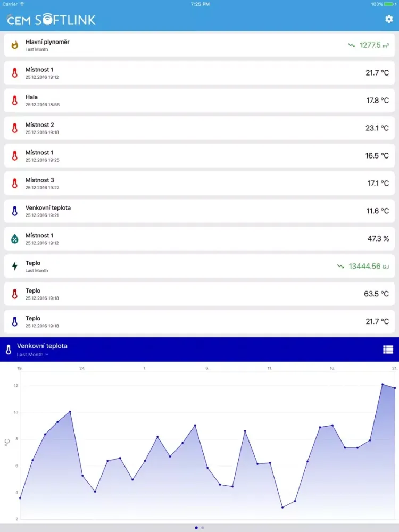Select the 47.3 % humidity value
This screenshot has width=399, height=532.
378,238
